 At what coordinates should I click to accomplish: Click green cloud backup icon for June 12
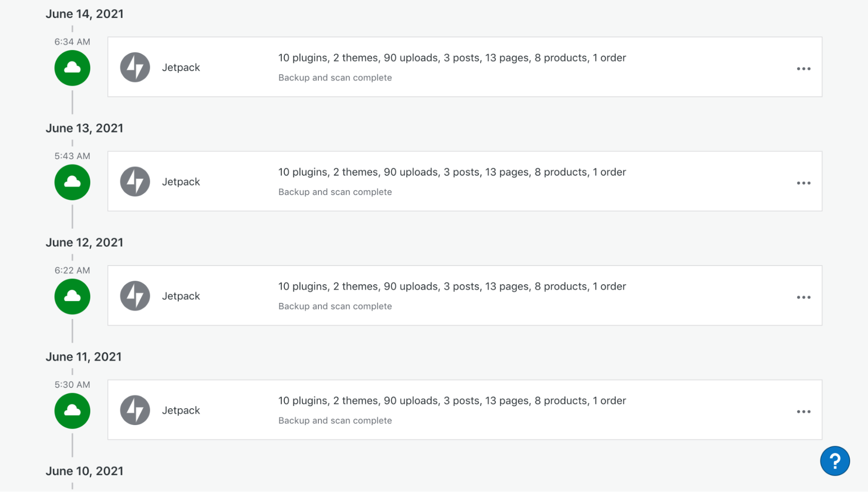tap(72, 296)
